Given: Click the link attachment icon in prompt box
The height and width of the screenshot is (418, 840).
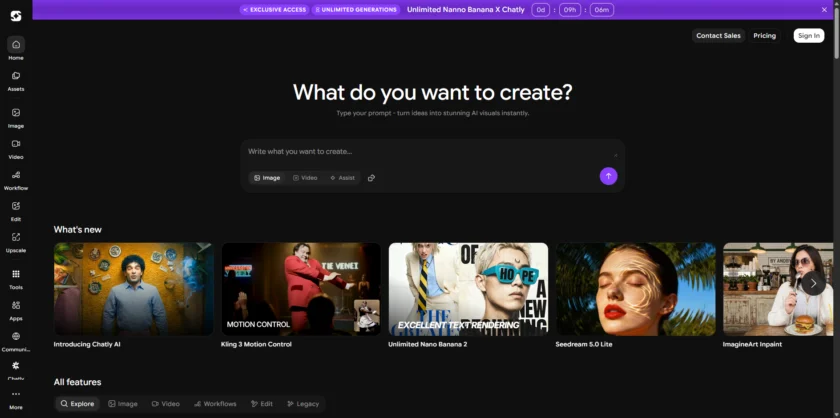Looking at the screenshot, I should [x=371, y=178].
